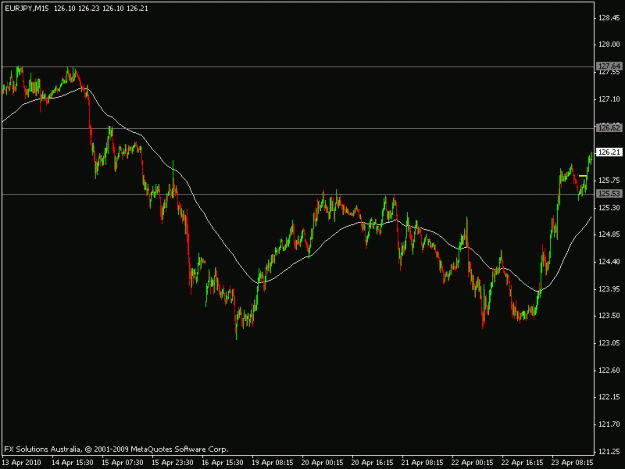
Task: Click the 128.45 price axis label
Action: 609,18
